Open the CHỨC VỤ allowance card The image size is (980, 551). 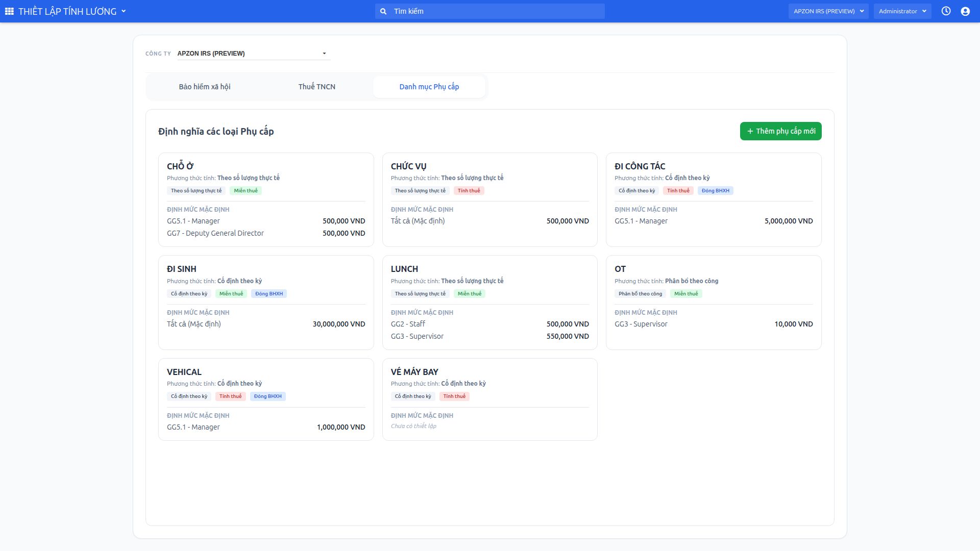coord(490,200)
